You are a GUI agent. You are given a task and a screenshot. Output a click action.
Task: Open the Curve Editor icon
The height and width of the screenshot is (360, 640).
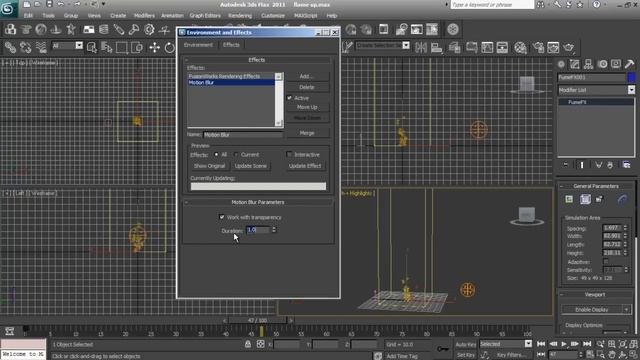[487, 47]
